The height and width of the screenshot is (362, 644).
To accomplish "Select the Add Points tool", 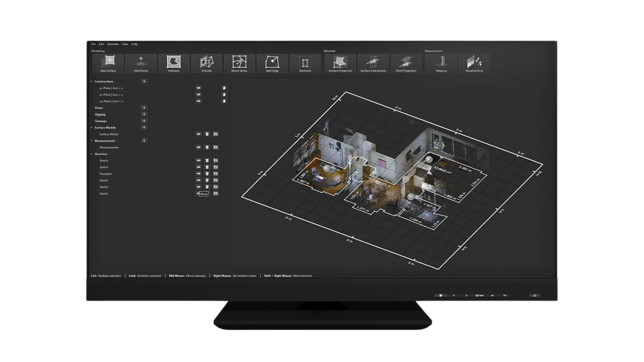I will (x=141, y=63).
